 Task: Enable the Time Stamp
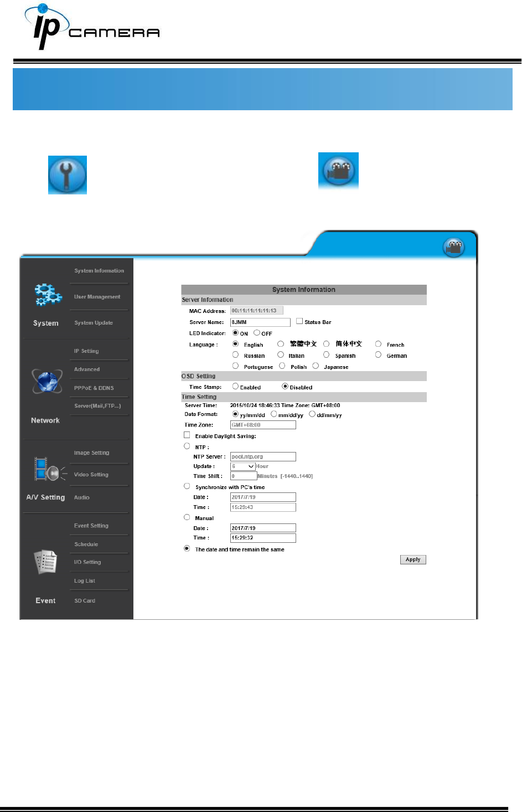(235, 387)
